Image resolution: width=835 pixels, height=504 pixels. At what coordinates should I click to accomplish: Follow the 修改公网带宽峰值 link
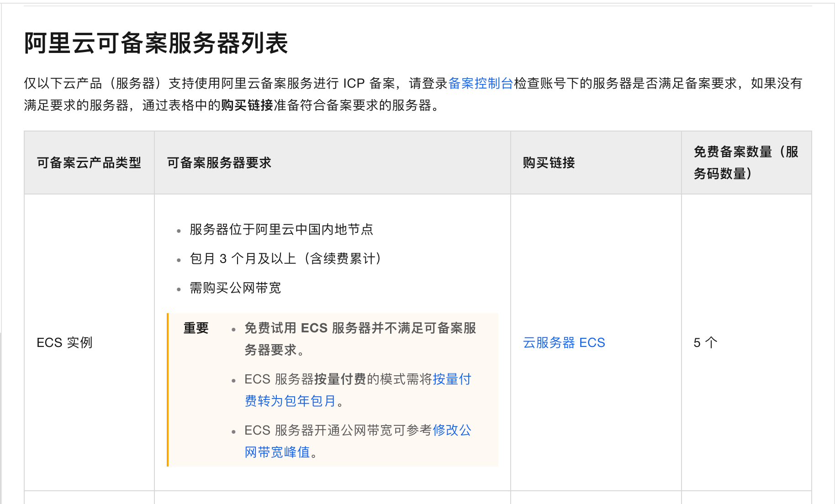pyautogui.click(x=358, y=441)
